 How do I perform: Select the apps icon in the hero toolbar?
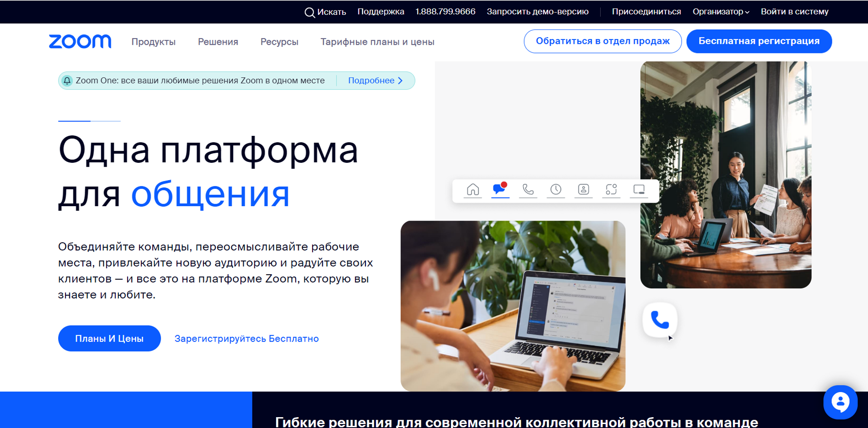pyautogui.click(x=611, y=190)
